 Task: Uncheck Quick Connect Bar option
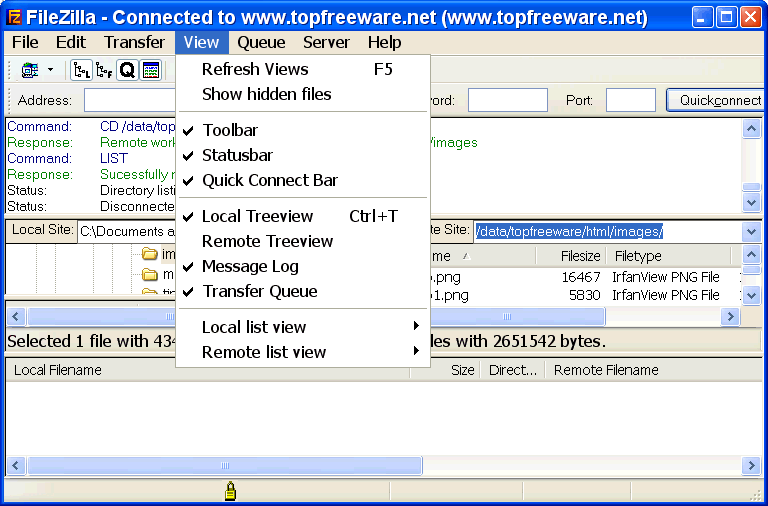tap(303, 180)
